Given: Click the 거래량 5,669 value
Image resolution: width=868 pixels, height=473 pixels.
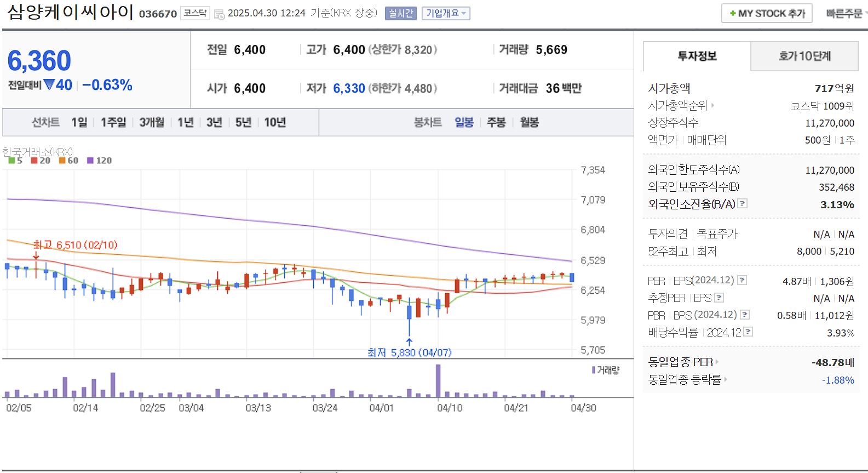Looking at the screenshot, I should pos(551,50).
